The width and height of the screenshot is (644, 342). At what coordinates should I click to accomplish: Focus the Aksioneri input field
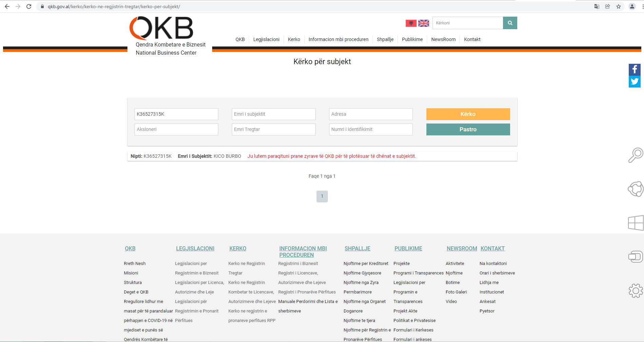tap(176, 129)
